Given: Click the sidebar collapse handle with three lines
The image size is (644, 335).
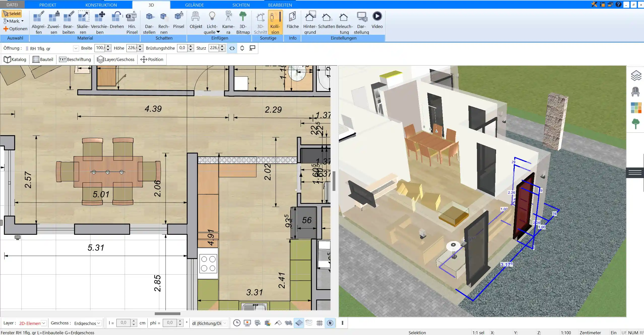Looking at the screenshot, I should tap(635, 173).
